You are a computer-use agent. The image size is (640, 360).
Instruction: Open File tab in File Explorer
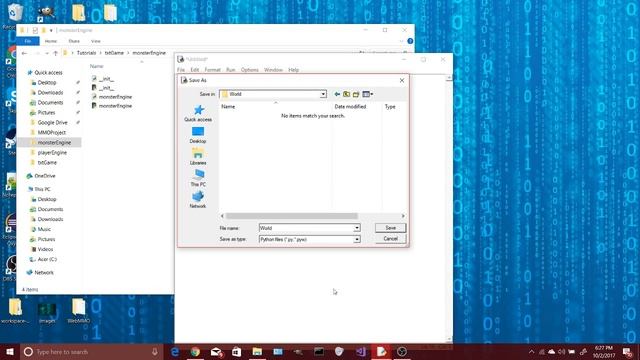tap(28, 41)
